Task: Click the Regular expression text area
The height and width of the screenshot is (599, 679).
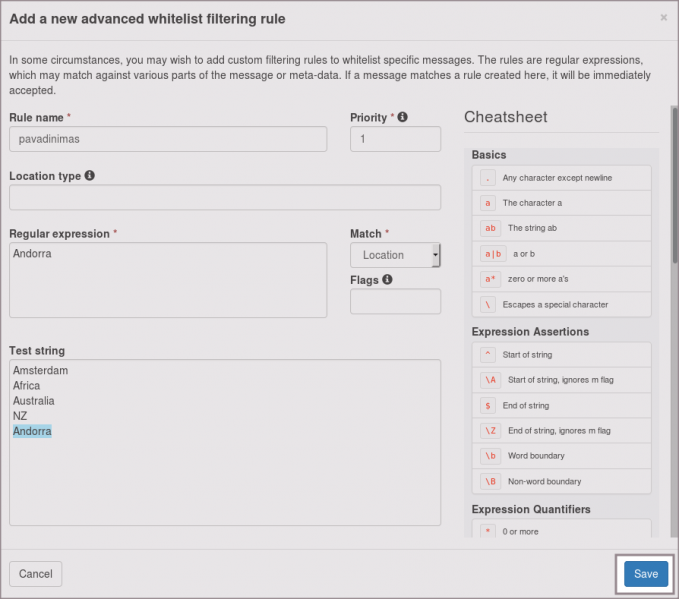Action: point(168,280)
